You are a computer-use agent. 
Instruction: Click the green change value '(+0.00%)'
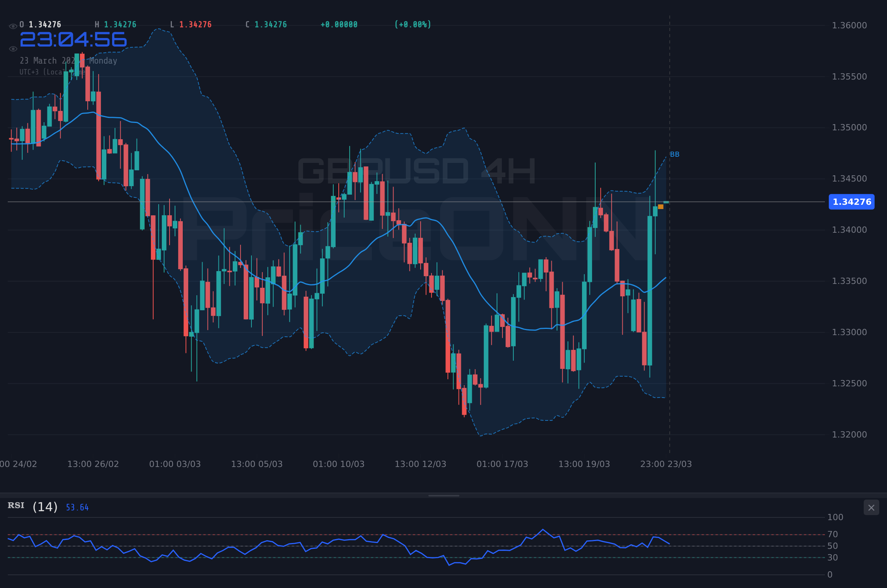(412, 24)
